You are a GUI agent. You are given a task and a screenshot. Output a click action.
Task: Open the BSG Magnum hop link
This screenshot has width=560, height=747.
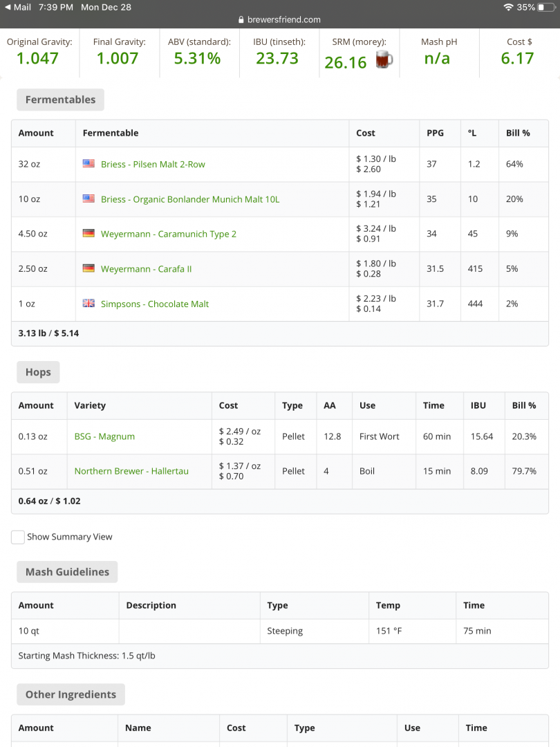pyautogui.click(x=104, y=436)
